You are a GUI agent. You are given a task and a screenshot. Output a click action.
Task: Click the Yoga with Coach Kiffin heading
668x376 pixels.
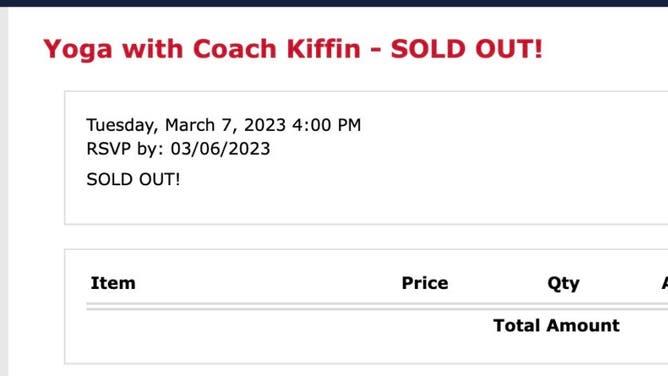pyautogui.click(x=293, y=49)
